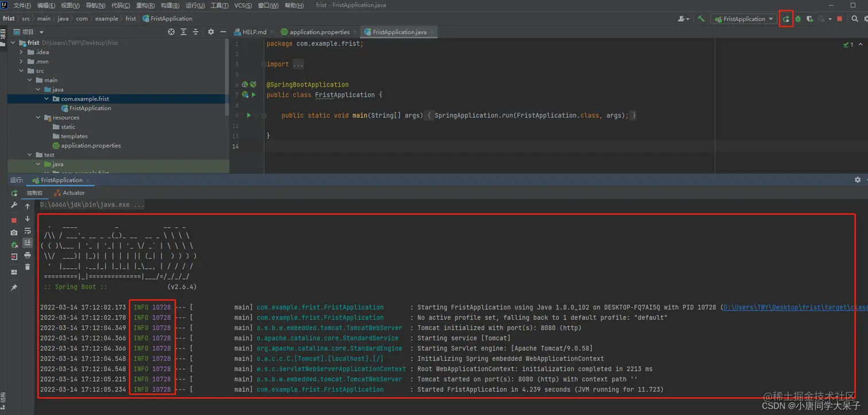Screen dimensions: 868x415
Task: Click example breadcrumb in navigation bar
Action: click(106, 18)
